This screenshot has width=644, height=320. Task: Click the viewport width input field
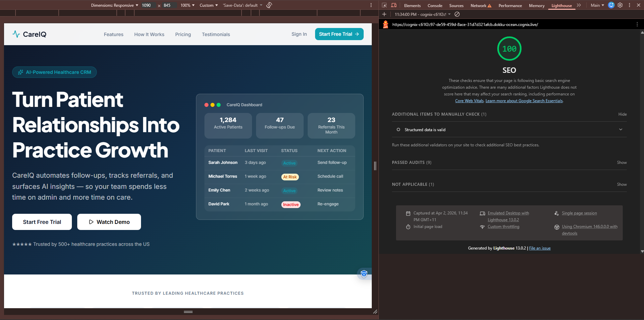tap(147, 5)
